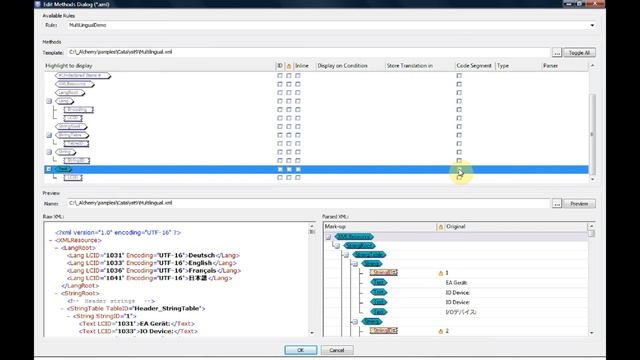Image resolution: width=640 pixels, height=360 pixels.
Task: Select the #Undeclared Items# tag in Methods list
Action: coord(83,76)
